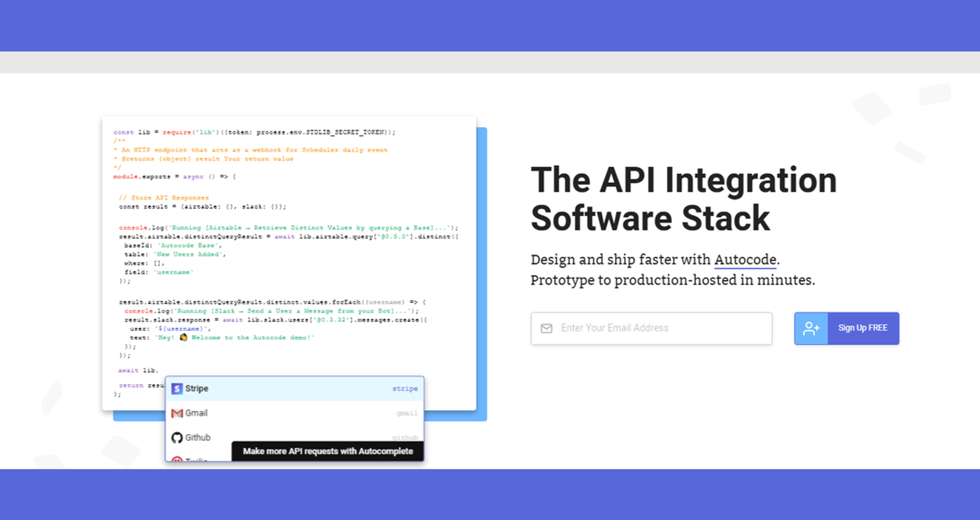Click the comment '// Store API Responses'
This screenshot has width=980, height=520.
point(164,198)
